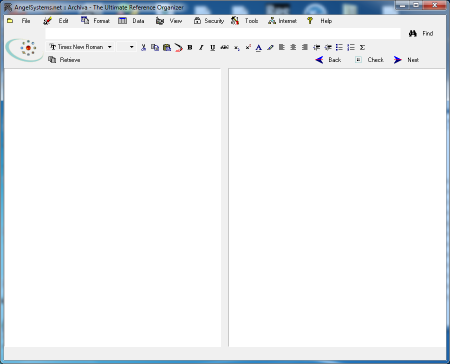Click the camera icon beside View

(x=160, y=21)
